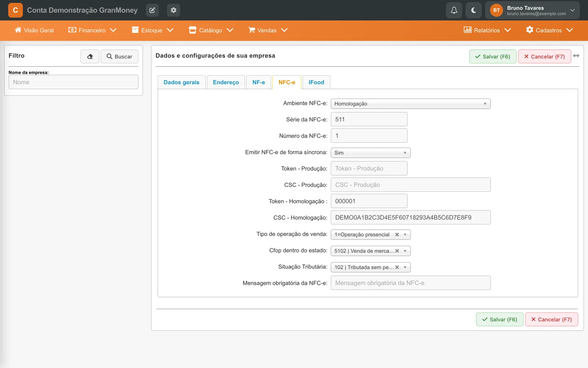This screenshot has height=368, width=588.
Task: Clear filter with the eraser icon button
Action: click(90, 56)
